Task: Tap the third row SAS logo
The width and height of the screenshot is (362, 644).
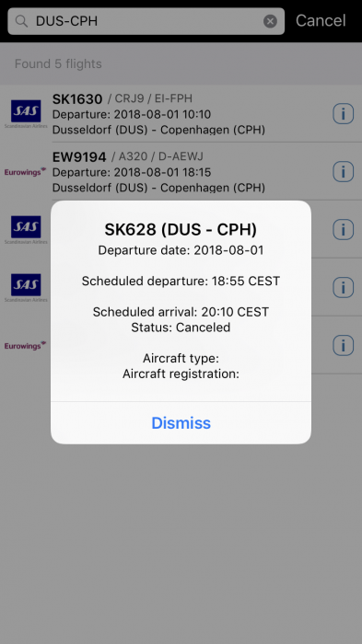Action: [x=26, y=230]
